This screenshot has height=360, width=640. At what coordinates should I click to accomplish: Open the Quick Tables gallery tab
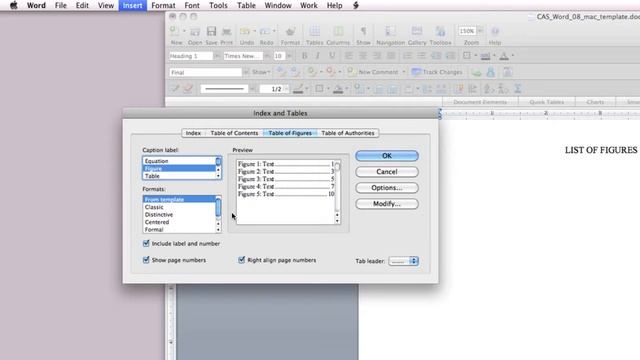click(x=547, y=102)
